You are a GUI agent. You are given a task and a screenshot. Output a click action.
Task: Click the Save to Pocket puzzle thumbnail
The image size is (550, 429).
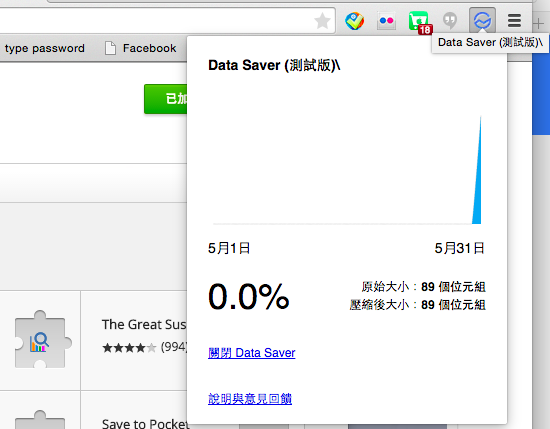click(x=40, y=419)
